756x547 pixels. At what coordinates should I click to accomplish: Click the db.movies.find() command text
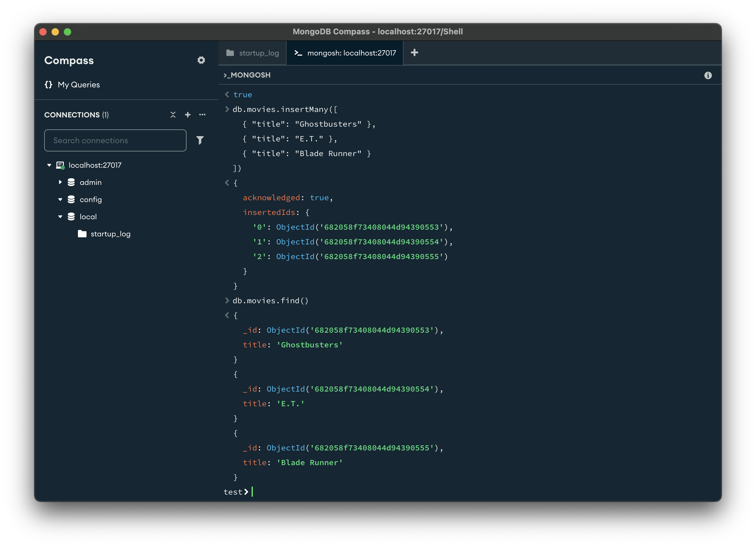270,300
